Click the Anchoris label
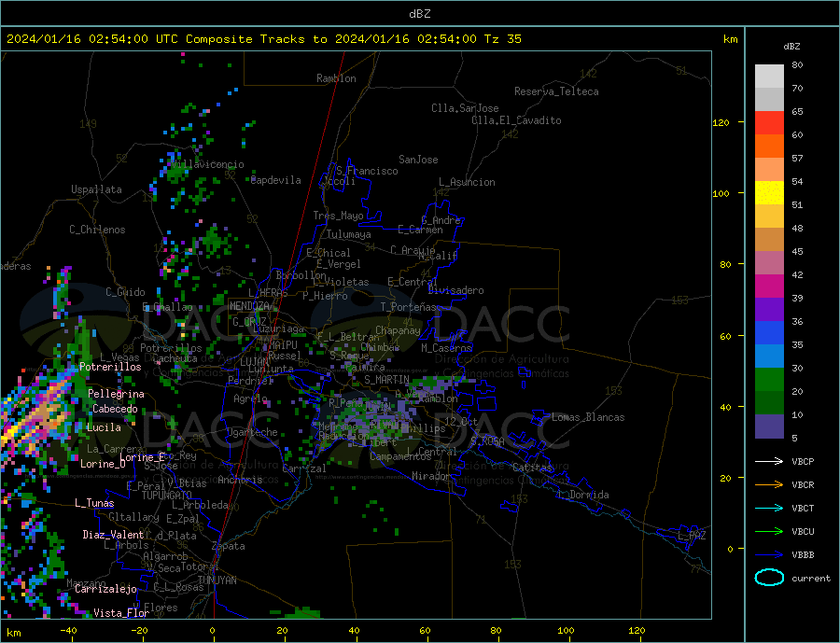This screenshot has height=643, width=840. (x=240, y=480)
